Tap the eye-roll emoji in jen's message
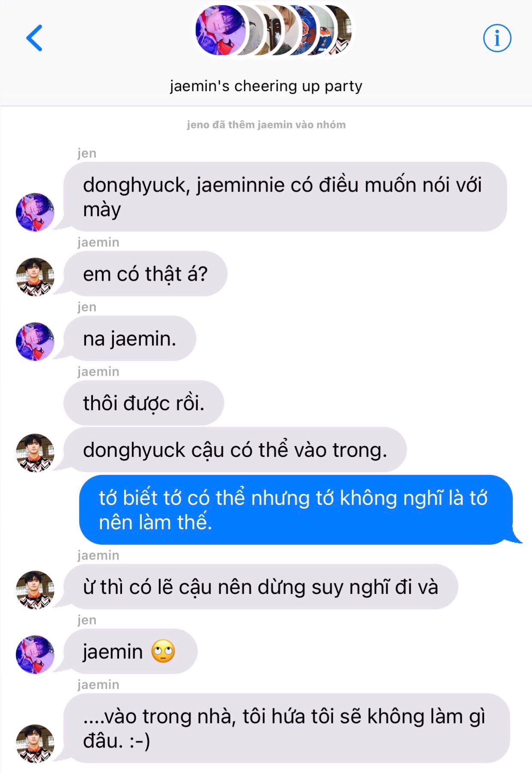The height and width of the screenshot is (774, 532). [163, 651]
